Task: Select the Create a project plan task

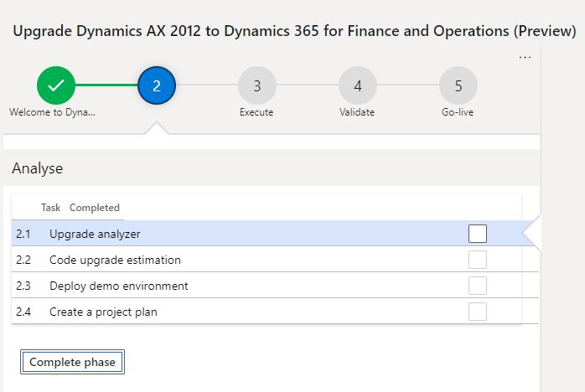Action: (x=276, y=312)
